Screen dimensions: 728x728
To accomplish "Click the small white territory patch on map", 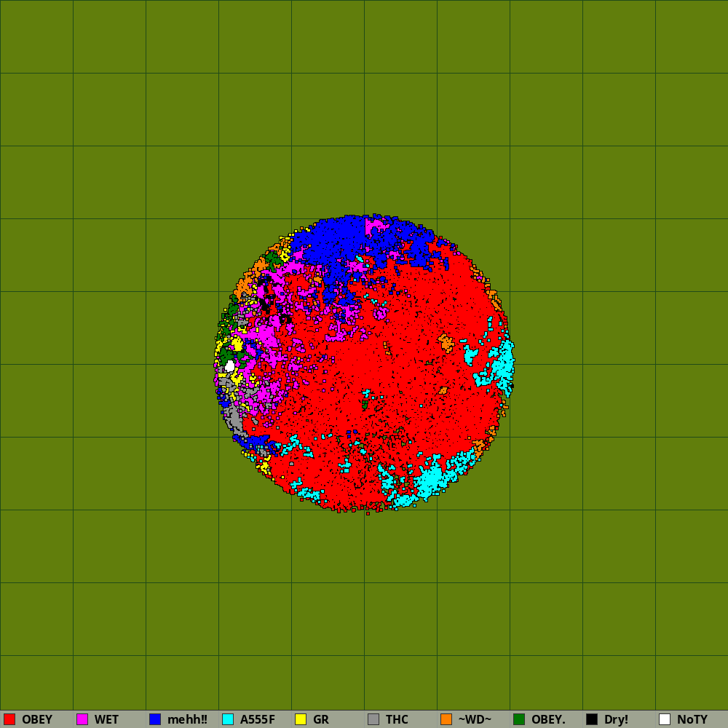I will (230, 365).
